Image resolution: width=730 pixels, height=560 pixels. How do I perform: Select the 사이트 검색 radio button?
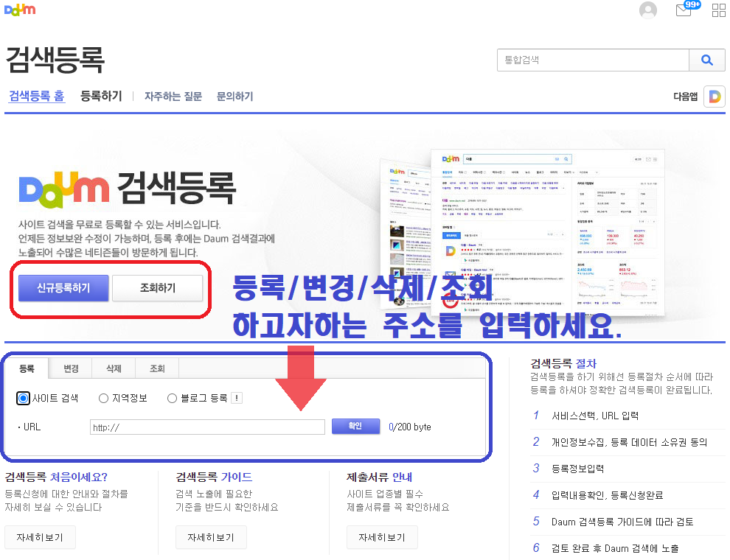coord(23,398)
